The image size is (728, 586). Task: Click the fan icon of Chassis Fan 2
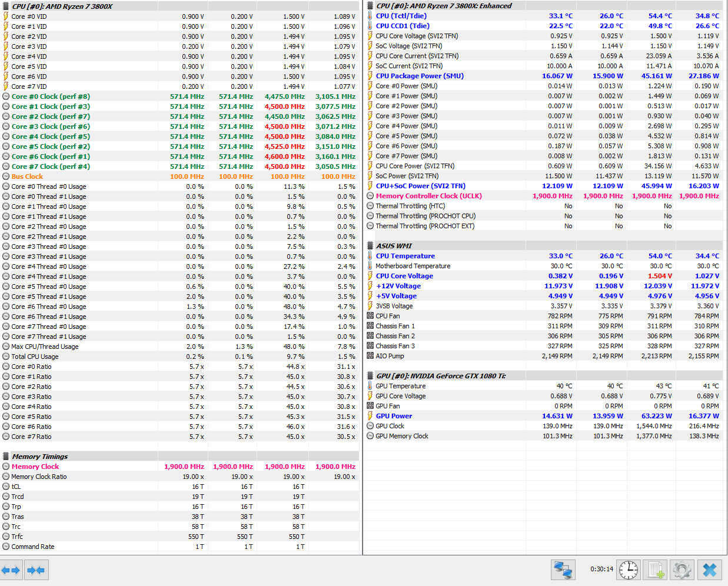point(370,336)
